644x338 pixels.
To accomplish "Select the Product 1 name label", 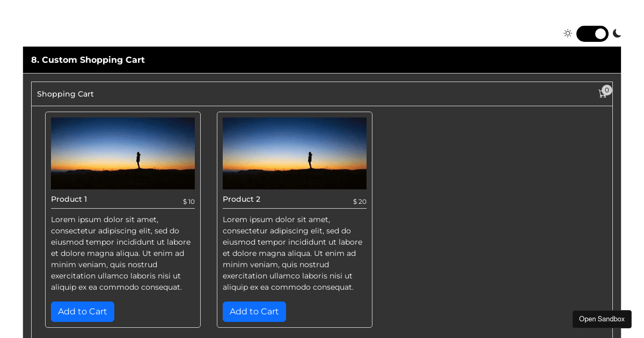I will (69, 199).
